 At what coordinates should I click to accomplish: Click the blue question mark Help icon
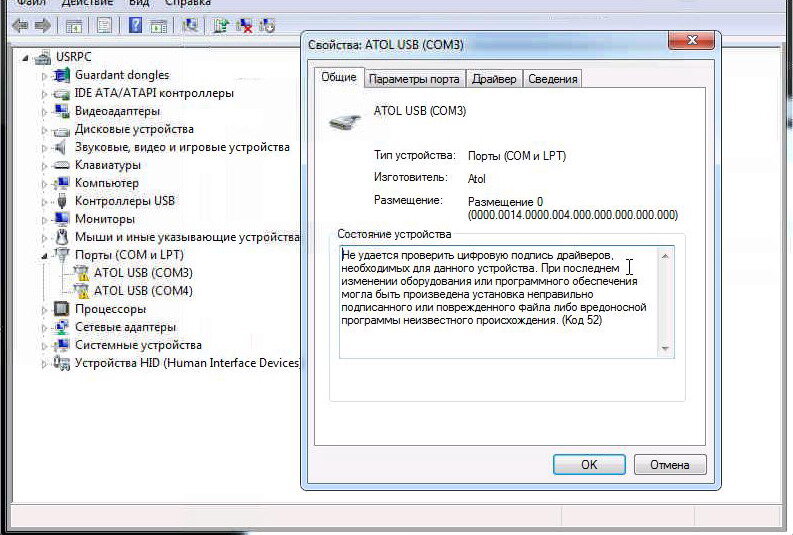[x=135, y=25]
